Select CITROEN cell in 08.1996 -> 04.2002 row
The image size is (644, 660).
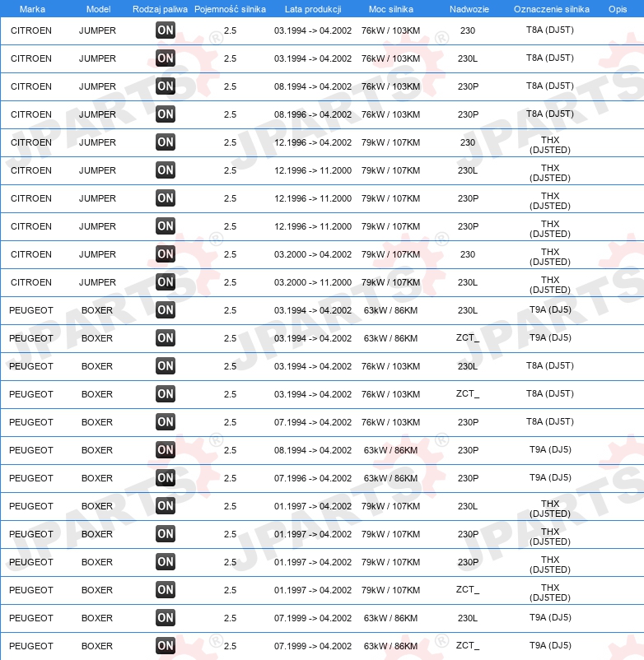(31, 114)
